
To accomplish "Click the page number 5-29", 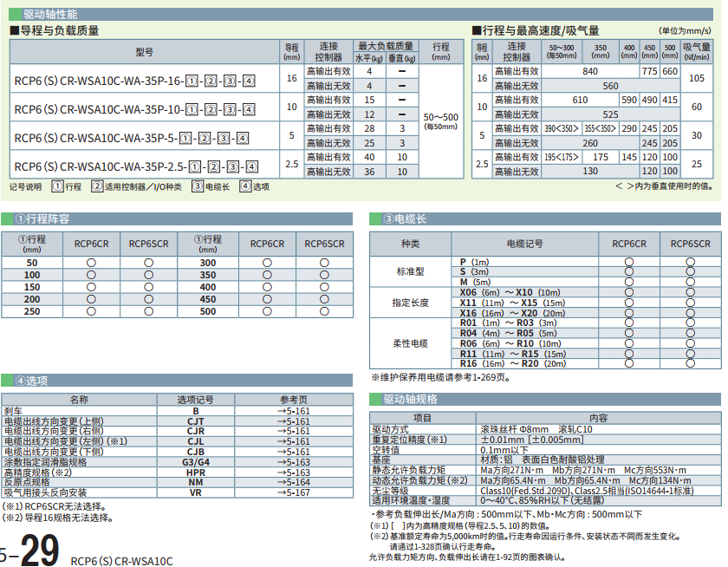I will (x=29, y=551).
